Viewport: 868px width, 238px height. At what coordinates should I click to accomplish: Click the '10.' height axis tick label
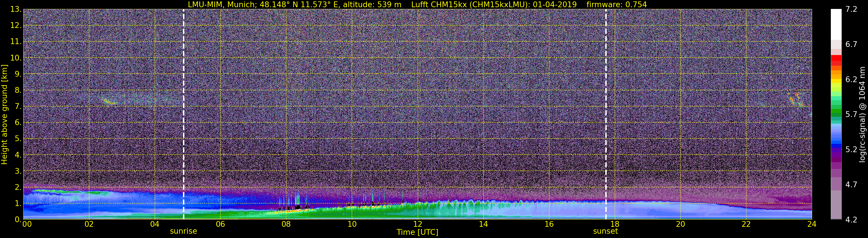tap(16, 58)
